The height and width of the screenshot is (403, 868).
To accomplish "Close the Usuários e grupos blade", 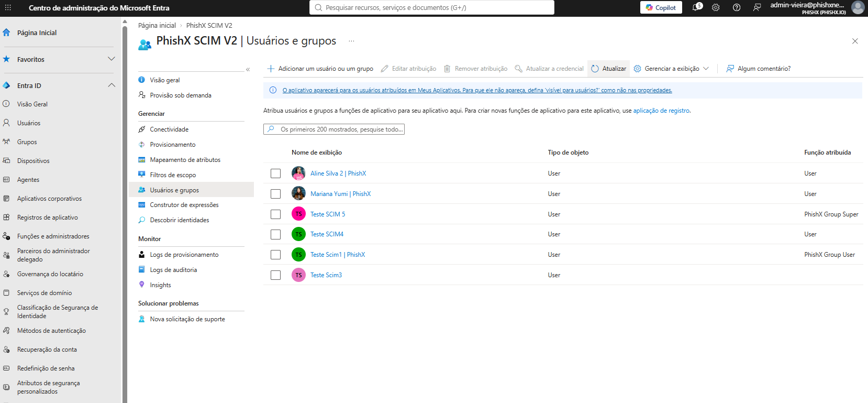I will point(855,41).
